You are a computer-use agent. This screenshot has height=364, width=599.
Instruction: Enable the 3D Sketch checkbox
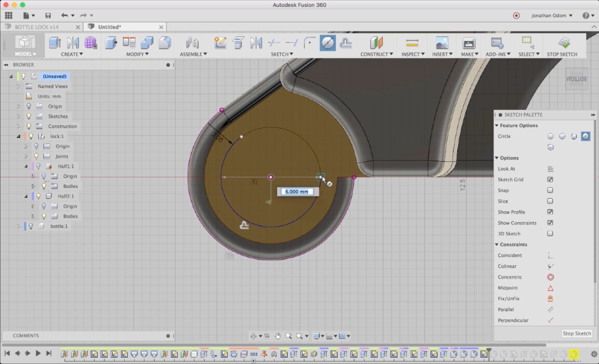pos(550,233)
